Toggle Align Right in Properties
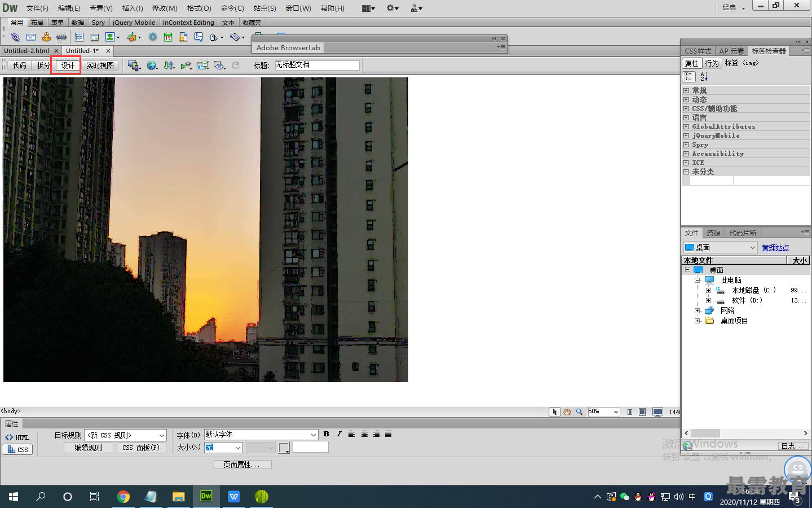This screenshot has width=812, height=508. click(376, 434)
